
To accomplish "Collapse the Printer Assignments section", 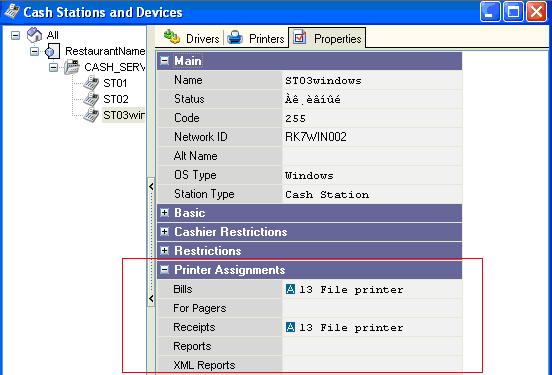I will [x=164, y=270].
